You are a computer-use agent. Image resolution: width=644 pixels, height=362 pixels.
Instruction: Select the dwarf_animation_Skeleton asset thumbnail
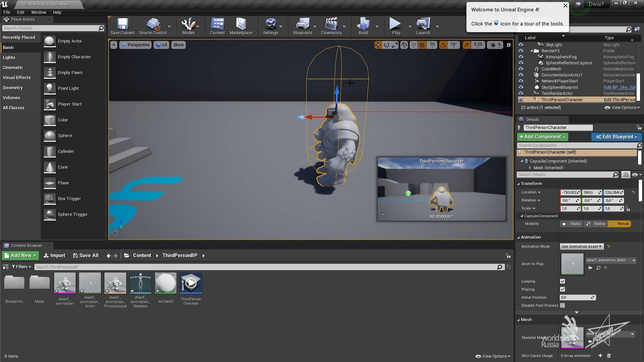coord(140,283)
